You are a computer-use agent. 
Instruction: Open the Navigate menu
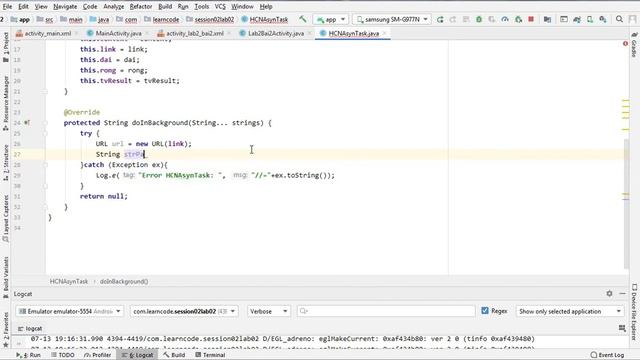(65, 7)
